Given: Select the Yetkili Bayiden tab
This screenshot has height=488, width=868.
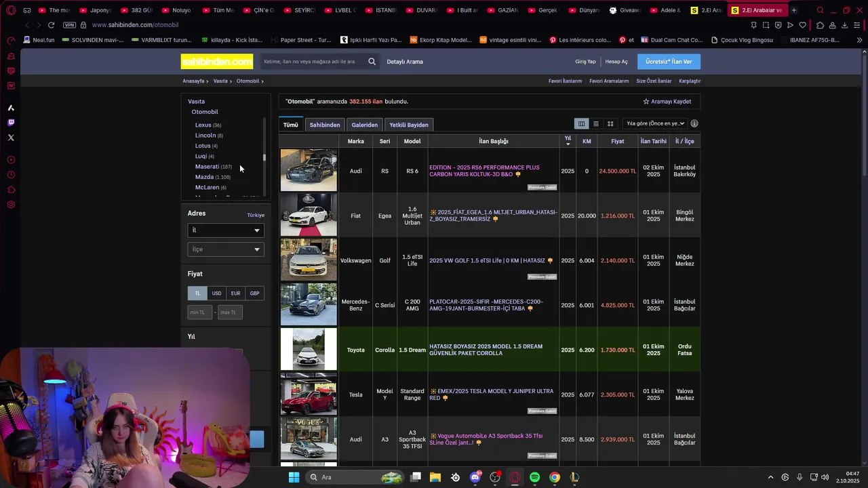Looking at the screenshot, I should [409, 125].
